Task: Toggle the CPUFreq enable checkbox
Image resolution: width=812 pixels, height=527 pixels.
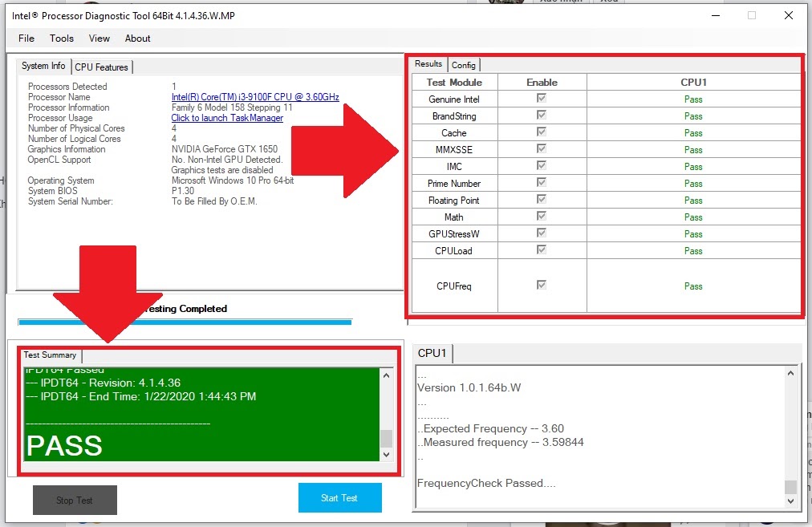Action: click(x=541, y=285)
